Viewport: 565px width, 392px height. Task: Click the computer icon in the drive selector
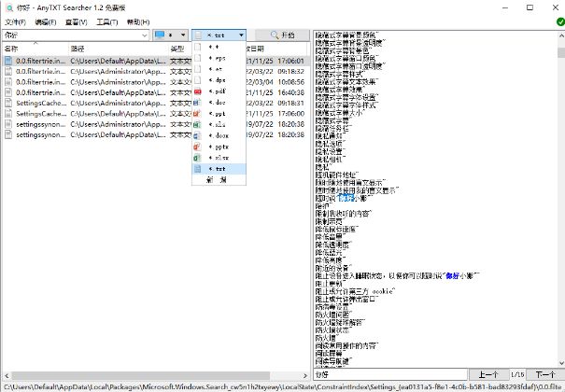(x=160, y=35)
